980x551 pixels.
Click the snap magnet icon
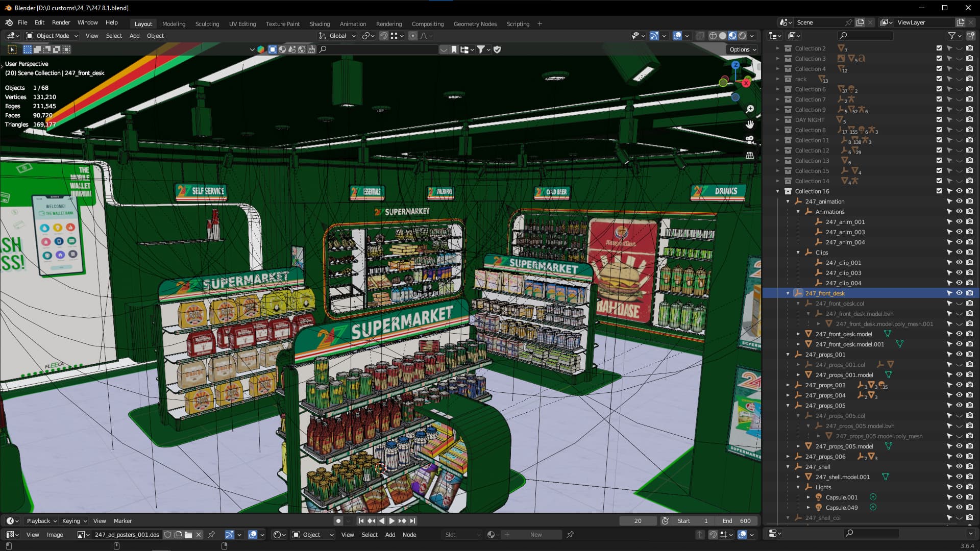(x=383, y=36)
